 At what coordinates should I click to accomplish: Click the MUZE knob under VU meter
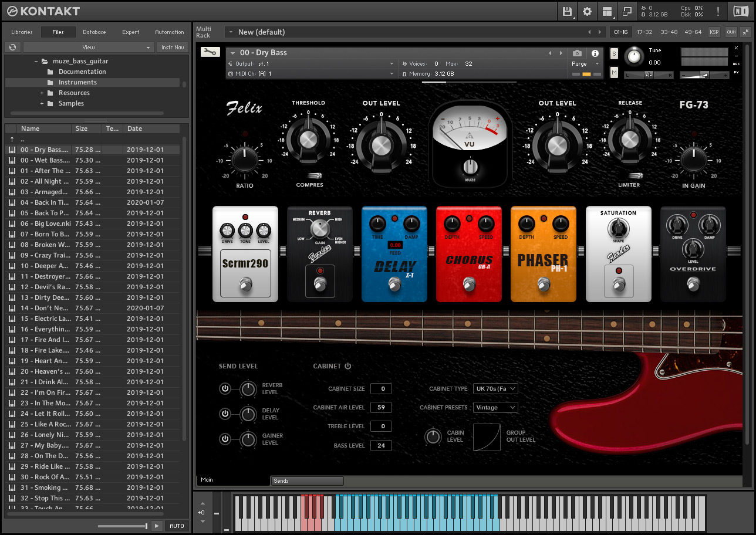pos(470,167)
